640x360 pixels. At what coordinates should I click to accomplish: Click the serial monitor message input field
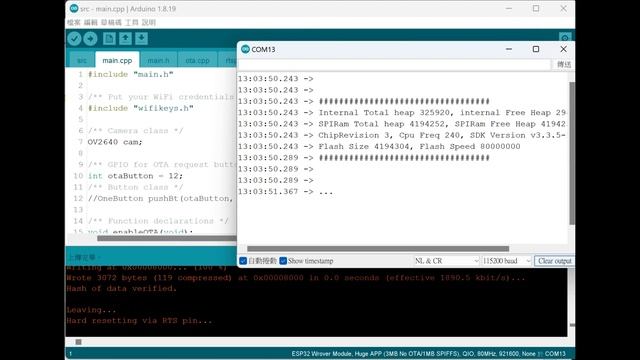tap(394, 64)
